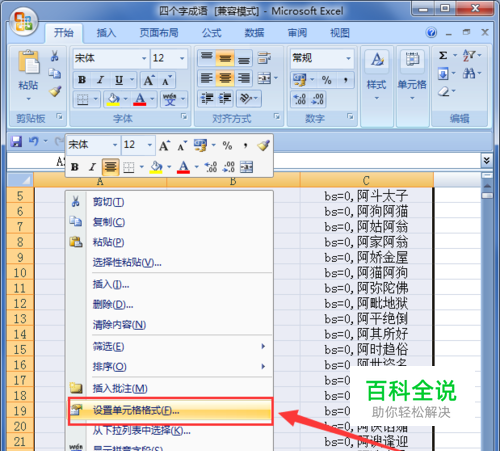Decrease indent in alignment group
This screenshot has height=451, width=500.
pyautogui.click(x=207, y=99)
